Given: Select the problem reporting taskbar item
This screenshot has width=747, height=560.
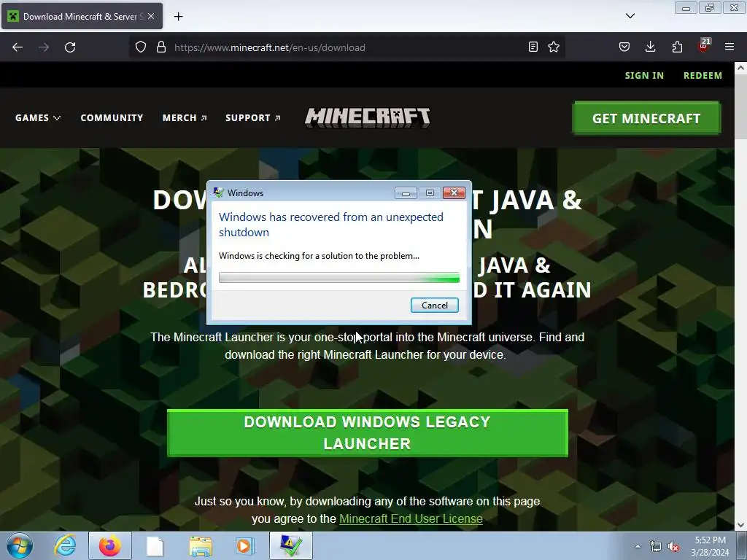Looking at the screenshot, I should pyautogui.click(x=291, y=545).
